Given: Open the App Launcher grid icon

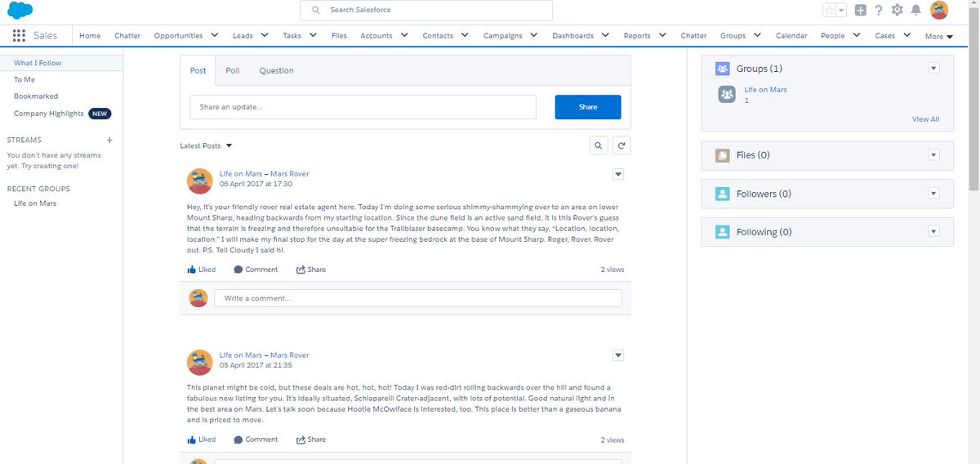Looking at the screenshot, I should pyautogui.click(x=19, y=36).
